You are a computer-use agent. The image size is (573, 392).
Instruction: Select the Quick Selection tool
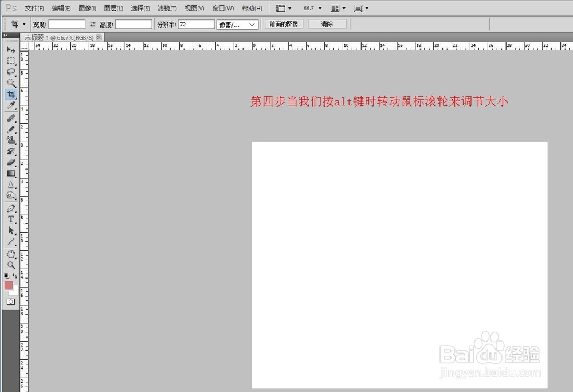pos(11,83)
